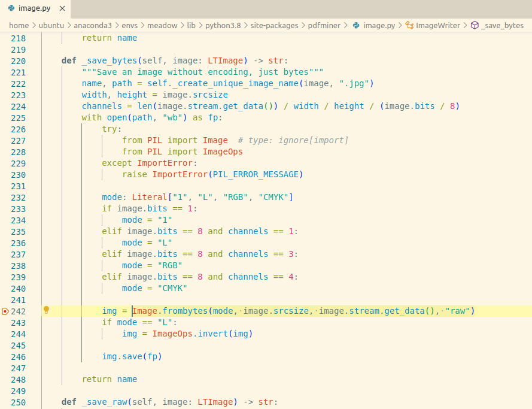Open the 'site-packages' breadcrumb segment
This screenshot has height=409, width=532.
pyautogui.click(x=274, y=26)
